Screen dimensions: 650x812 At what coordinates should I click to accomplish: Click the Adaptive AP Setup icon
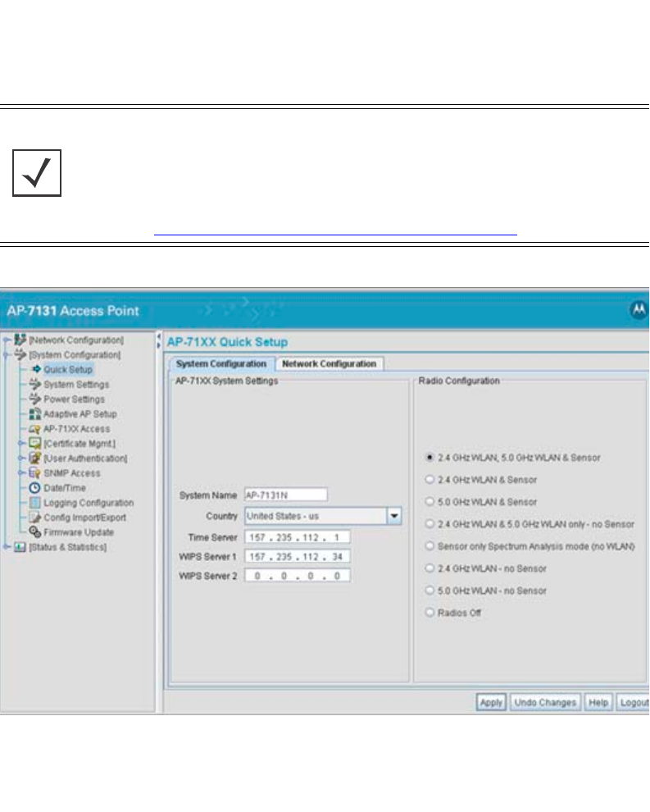34,413
